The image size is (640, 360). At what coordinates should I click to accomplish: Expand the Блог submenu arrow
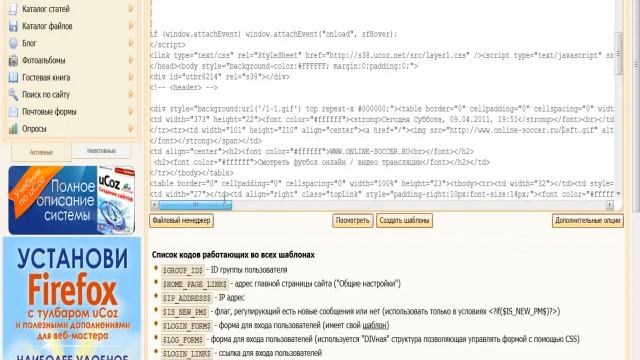click(x=131, y=43)
